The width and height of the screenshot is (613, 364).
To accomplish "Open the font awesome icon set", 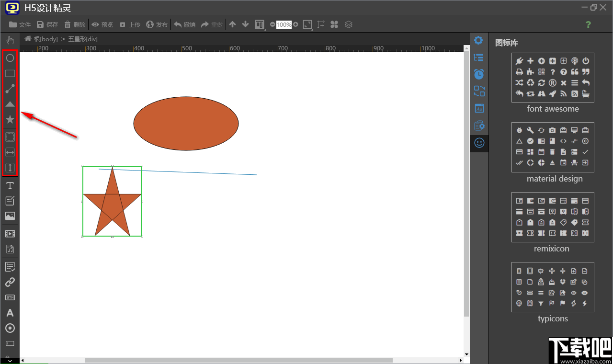I will [553, 78].
